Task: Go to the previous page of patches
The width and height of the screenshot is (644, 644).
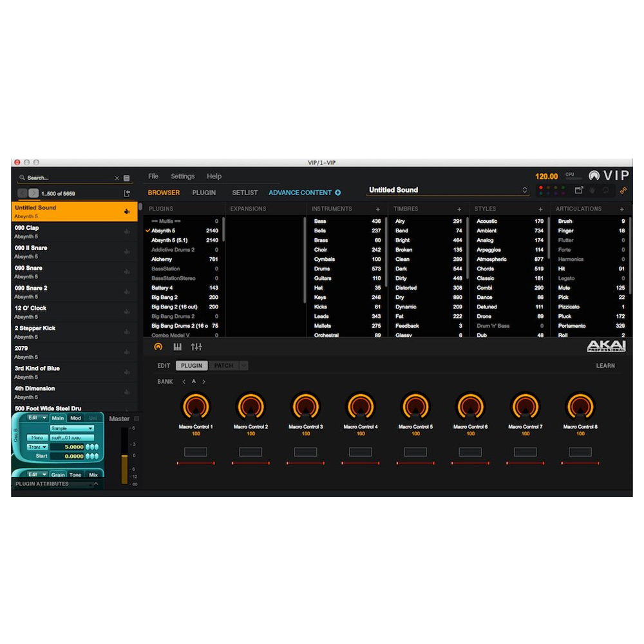Action: [23, 193]
